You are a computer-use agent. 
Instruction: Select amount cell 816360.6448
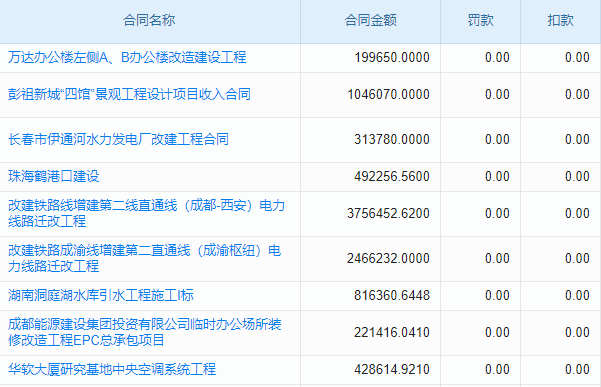coord(392,295)
